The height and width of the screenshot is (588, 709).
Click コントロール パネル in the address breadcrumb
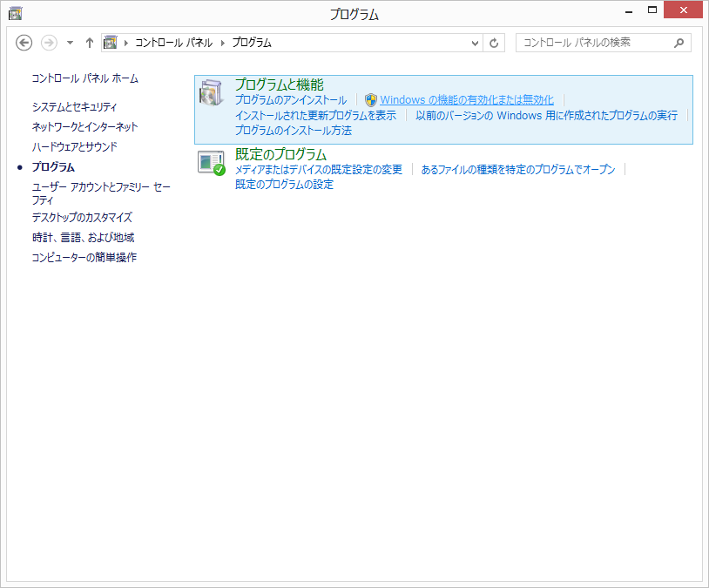pyautogui.click(x=174, y=43)
